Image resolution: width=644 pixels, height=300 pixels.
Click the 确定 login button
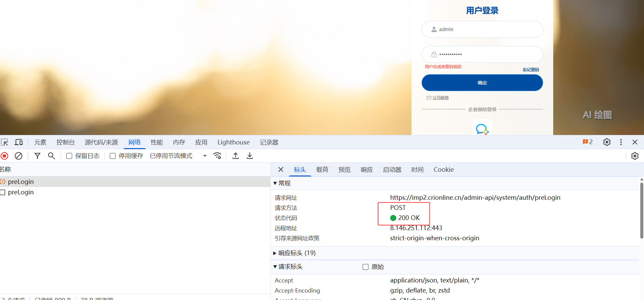tap(482, 83)
